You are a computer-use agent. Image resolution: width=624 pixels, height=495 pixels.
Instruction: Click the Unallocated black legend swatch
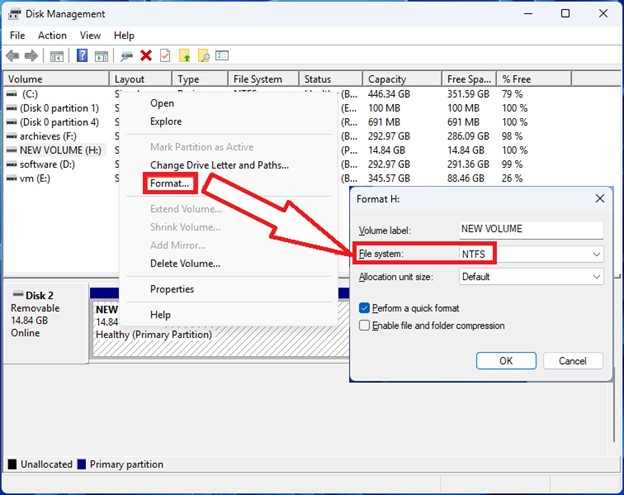(12, 464)
